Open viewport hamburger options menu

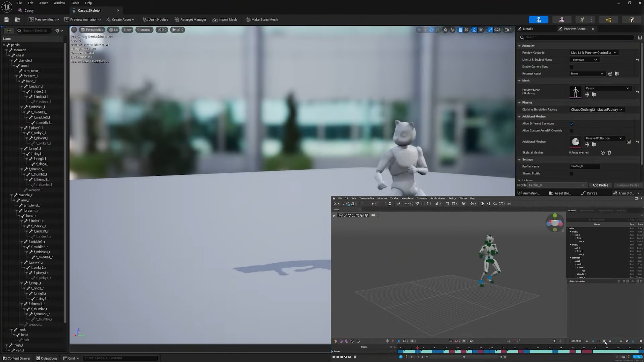point(74,30)
